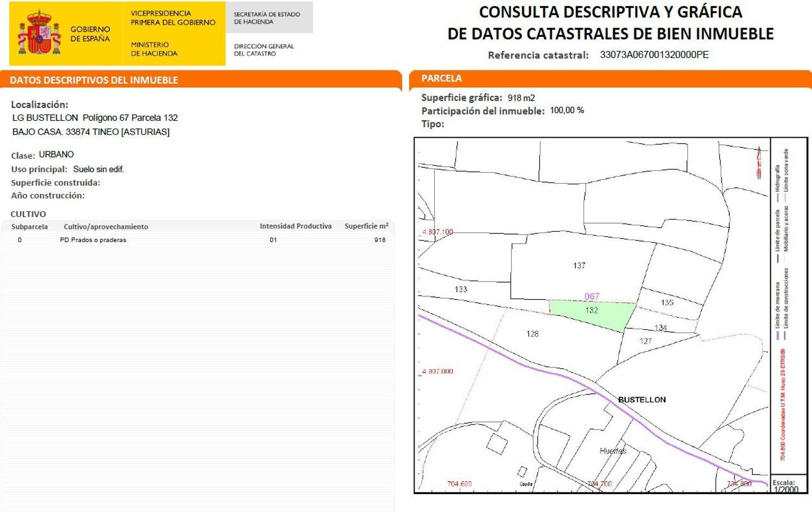Click the Capilla symbol on the map
Image resolution: width=812 pixels, height=513 pixels.
[522, 472]
